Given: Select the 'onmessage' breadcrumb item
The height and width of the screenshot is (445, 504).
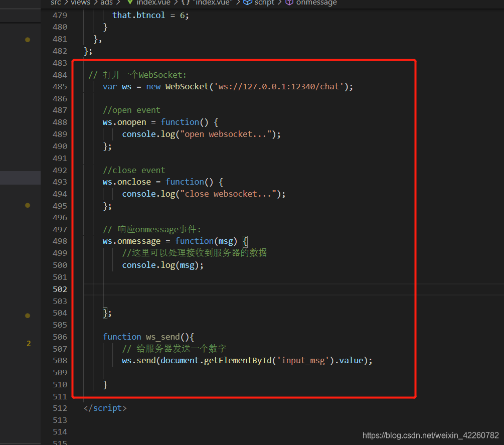Looking at the screenshot, I should click(x=316, y=3).
